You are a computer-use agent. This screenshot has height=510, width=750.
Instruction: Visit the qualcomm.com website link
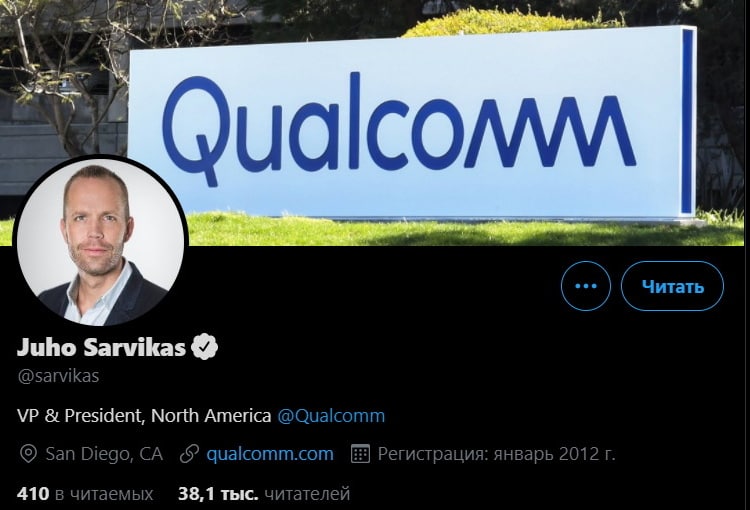tap(270, 454)
